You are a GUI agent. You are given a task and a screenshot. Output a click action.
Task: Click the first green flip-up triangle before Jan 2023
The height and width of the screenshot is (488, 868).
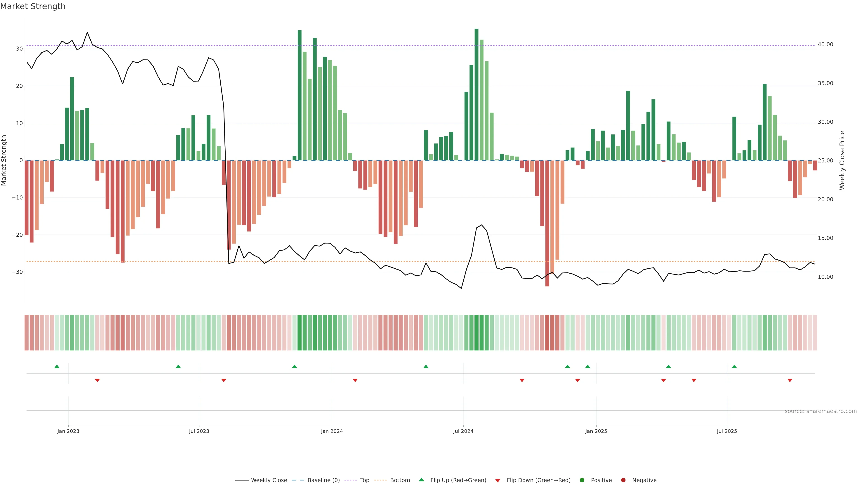(x=57, y=366)
